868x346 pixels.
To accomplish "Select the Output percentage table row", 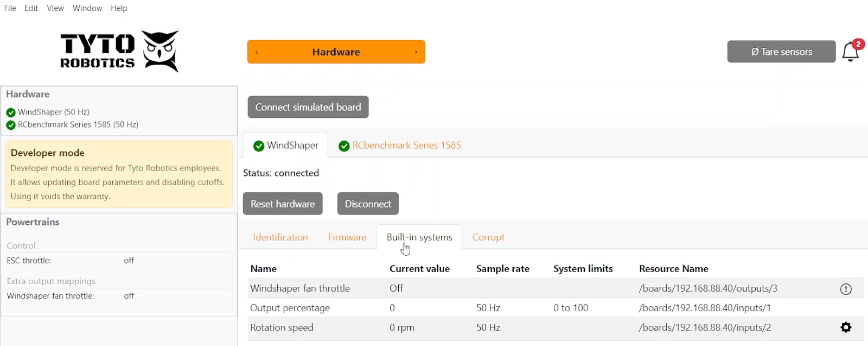I will click(x=434, y=308).
